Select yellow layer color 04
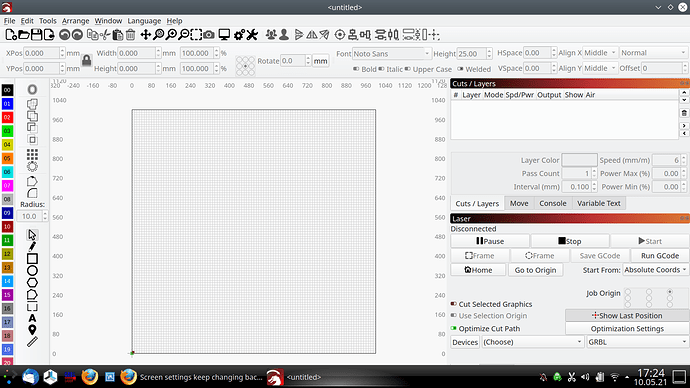The width and height of the screenshot is (690, 388). (7, 145)
